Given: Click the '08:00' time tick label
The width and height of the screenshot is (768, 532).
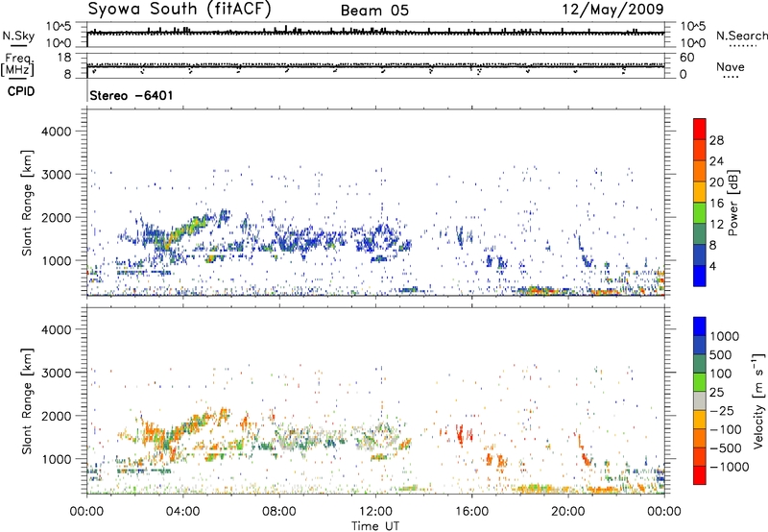Looking at the screenshot, I should click(x=278, y=512).
